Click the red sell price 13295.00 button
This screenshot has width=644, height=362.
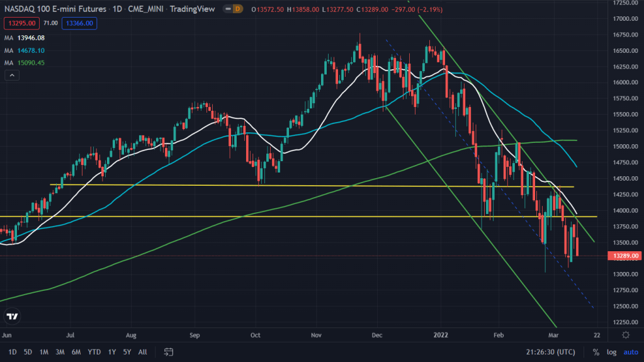point(22,23)
